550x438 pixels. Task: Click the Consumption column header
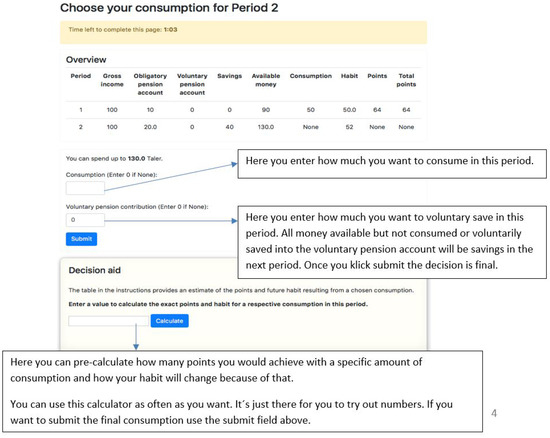coord(310,76)
